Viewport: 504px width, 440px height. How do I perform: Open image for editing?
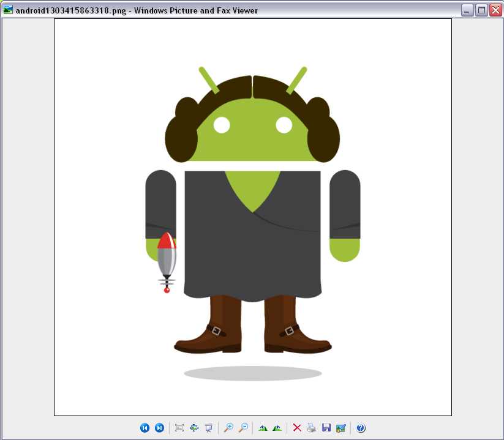[340, 428]
